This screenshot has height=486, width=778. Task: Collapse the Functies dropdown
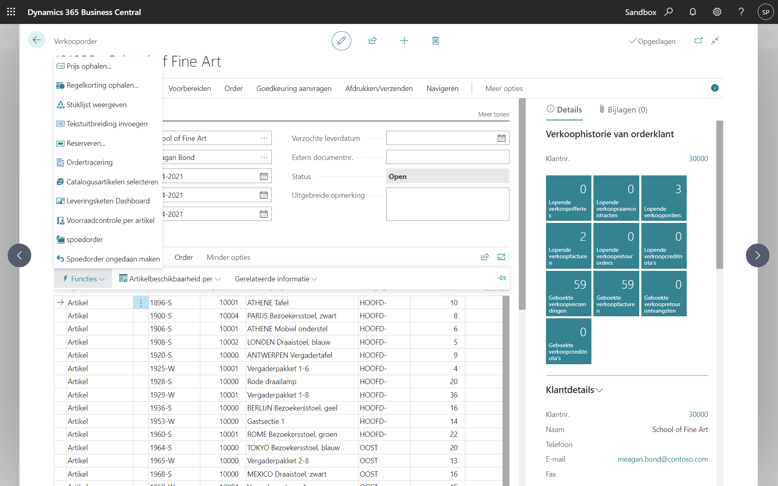(83, 278)
